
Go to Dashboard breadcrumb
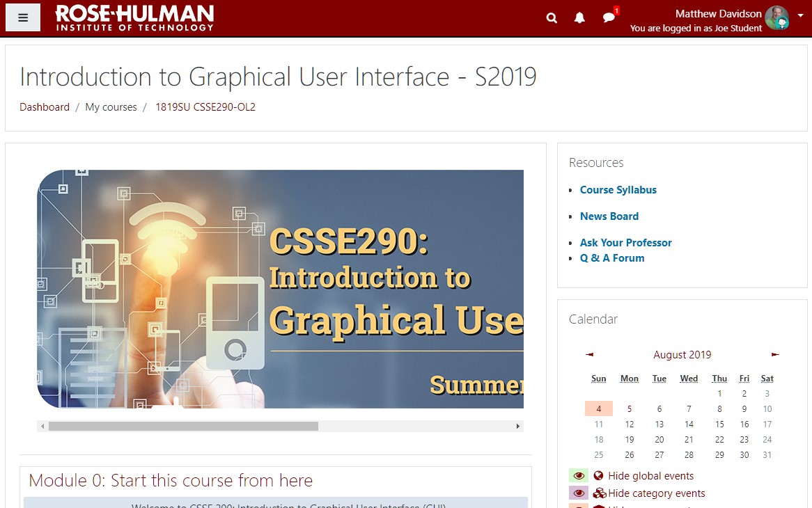tap(45, 107)
